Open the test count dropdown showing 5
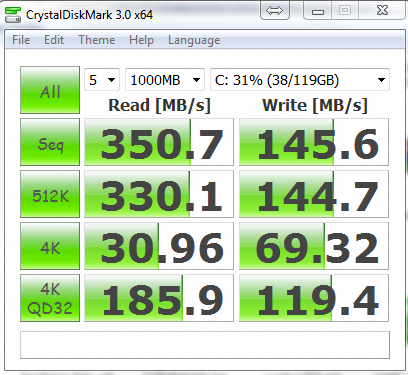408x375 pixels. coord(102,80)
